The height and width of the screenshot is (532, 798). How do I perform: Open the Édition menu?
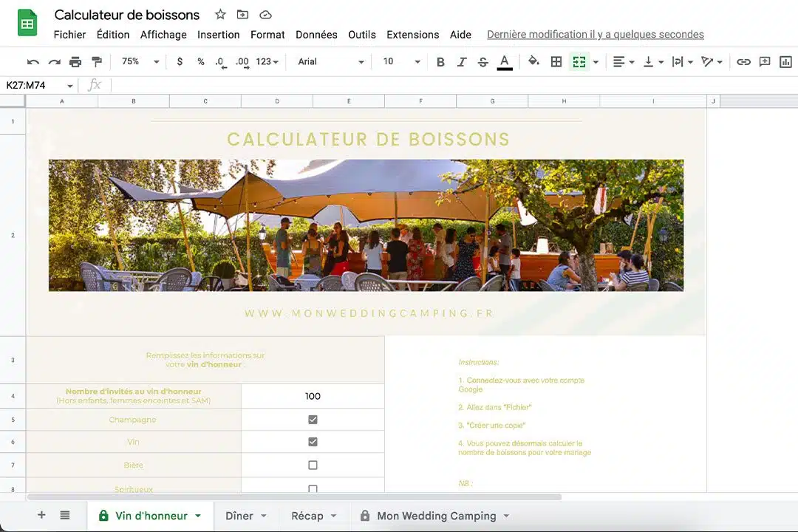point(113,35)
